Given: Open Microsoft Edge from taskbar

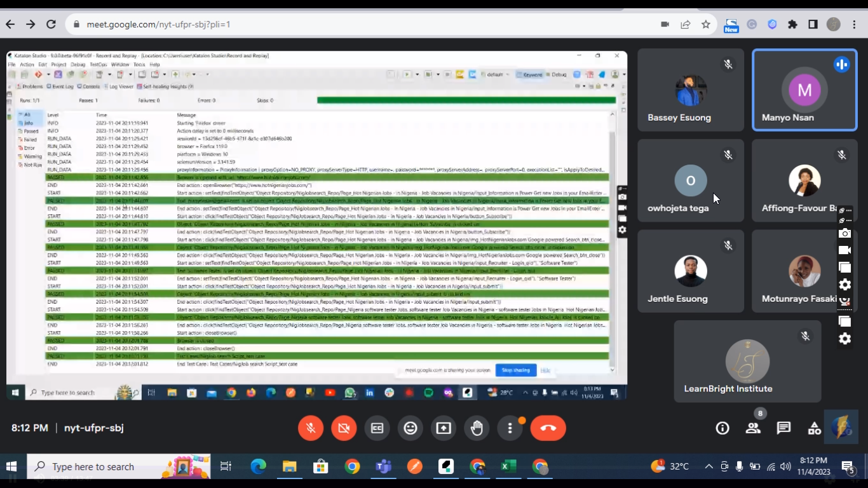Looking at the screenshot, I should coord(258,467).
